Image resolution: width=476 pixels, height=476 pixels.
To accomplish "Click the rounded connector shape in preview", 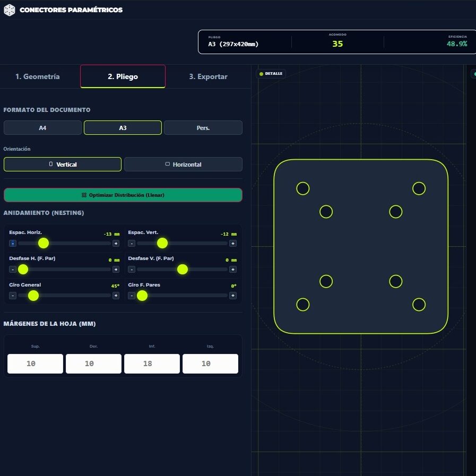I will click(361, 247).
